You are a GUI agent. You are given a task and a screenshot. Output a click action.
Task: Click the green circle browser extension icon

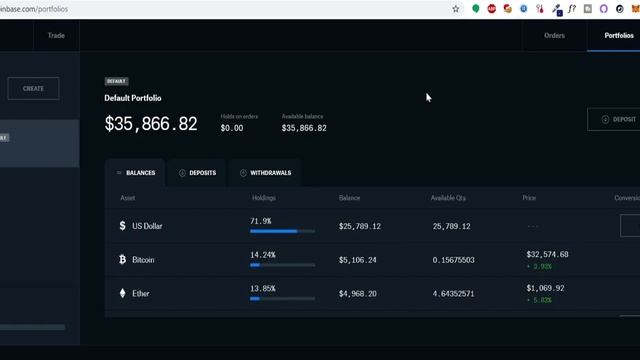476,9
